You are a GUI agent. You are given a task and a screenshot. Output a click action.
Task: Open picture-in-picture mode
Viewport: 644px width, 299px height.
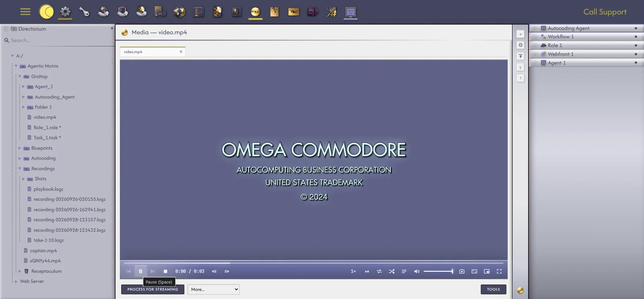tap(487, 272)
